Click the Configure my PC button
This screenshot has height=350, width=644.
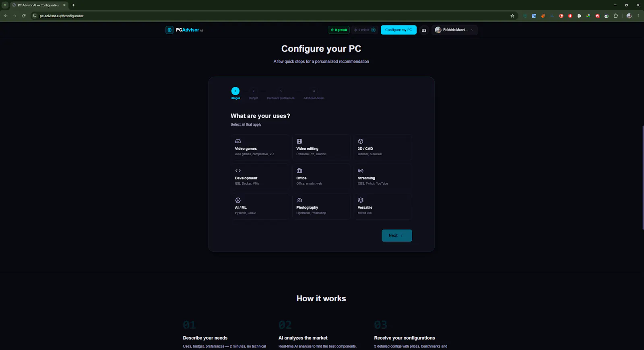coord(398,30)
